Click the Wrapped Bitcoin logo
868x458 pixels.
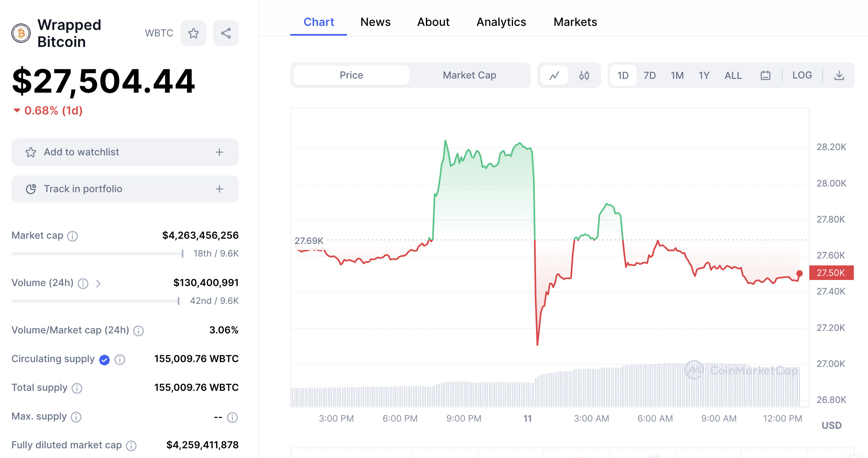click(21, 33)
